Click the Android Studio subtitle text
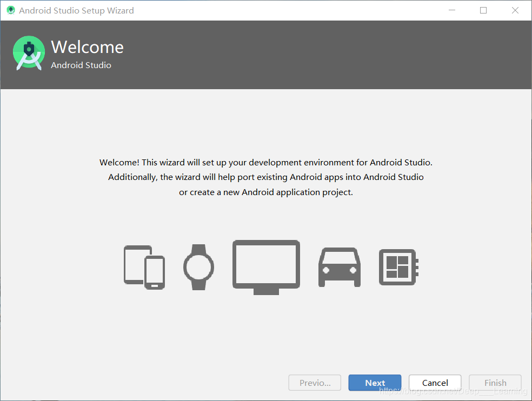This screenshot has height=401, width=532. click(x=81, y=65)
